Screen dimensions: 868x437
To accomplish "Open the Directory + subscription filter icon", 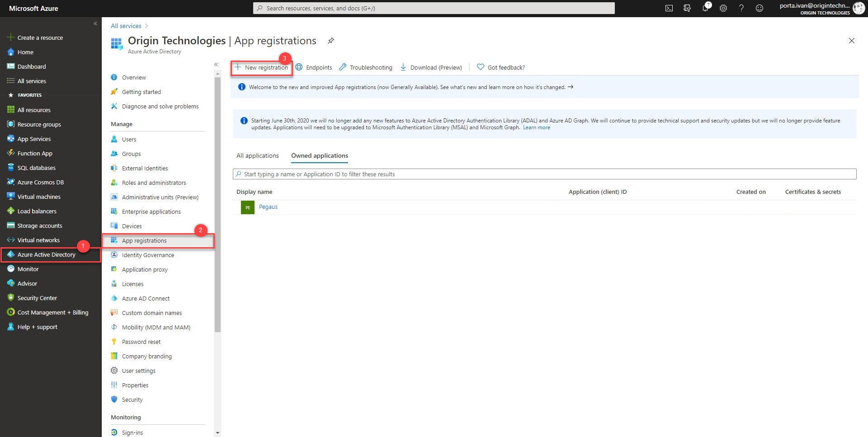I will coord(687,8).
